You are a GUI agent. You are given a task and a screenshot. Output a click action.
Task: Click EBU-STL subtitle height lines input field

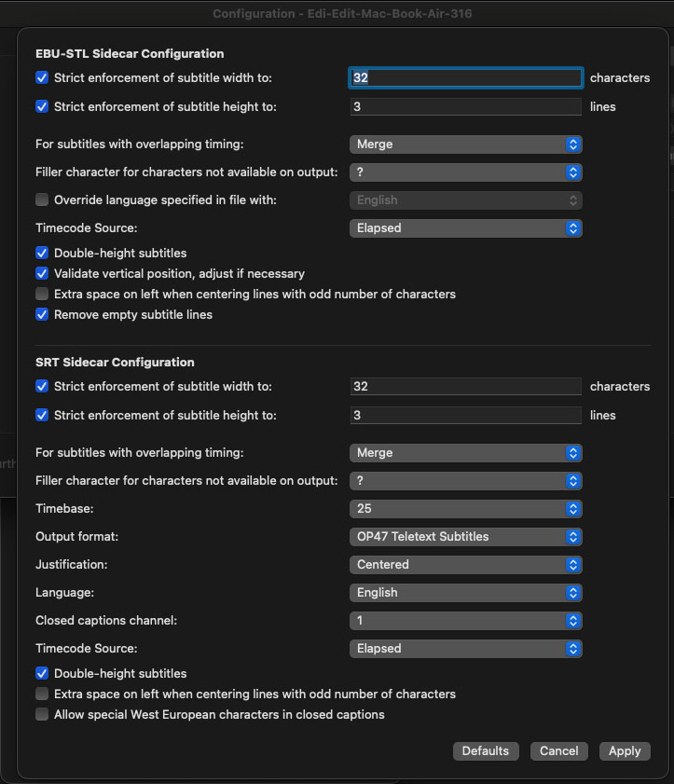coord(466,107)
